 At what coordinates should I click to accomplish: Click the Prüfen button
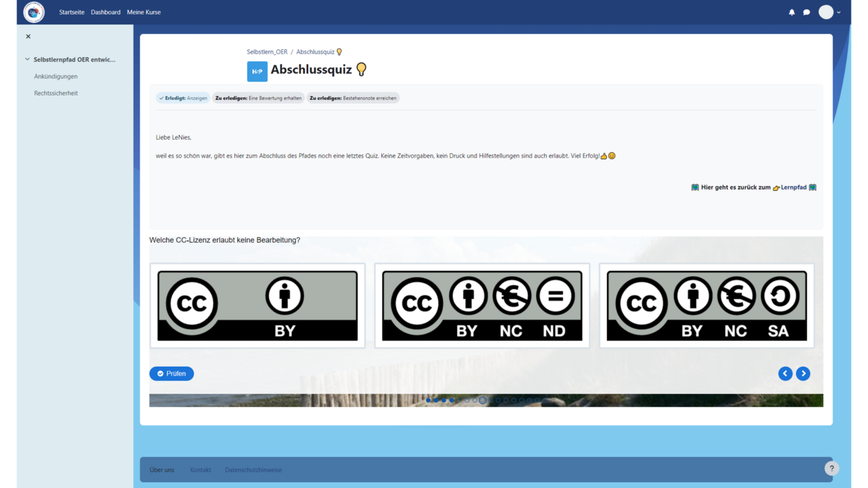tap(171, 374)
